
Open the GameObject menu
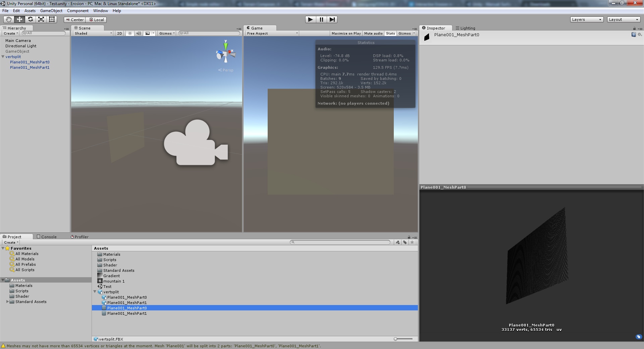51,10
